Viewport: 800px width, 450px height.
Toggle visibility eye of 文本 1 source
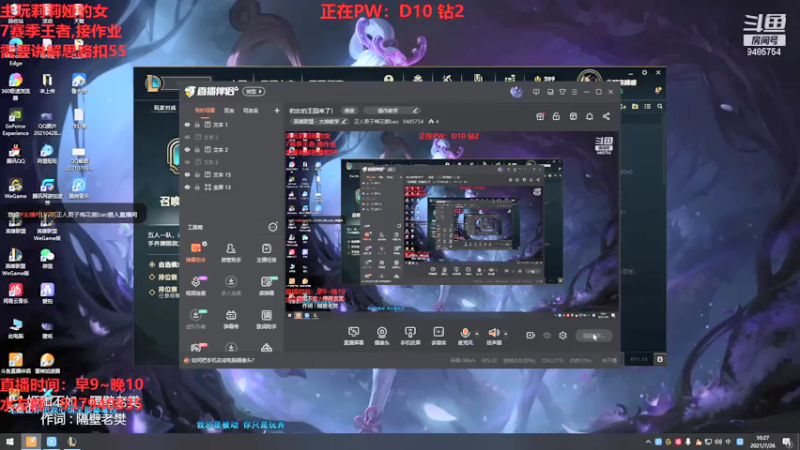click(187, 124)
